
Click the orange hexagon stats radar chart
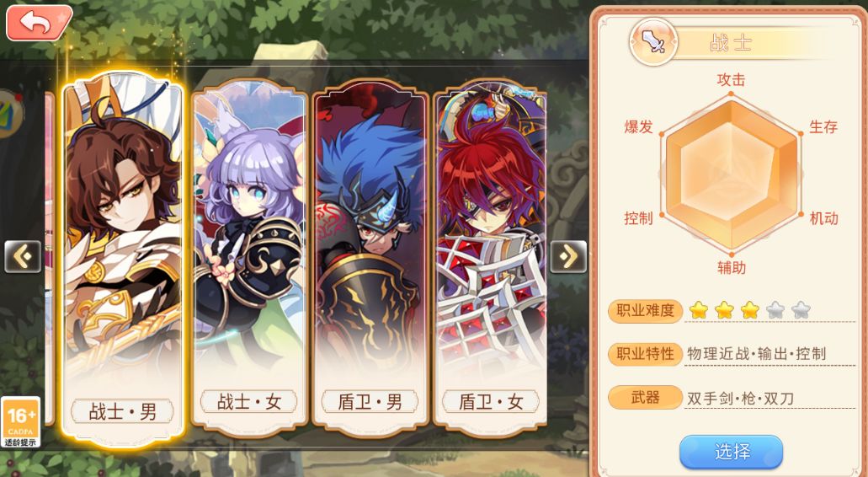pyautogui.click(x=732, y=174)
